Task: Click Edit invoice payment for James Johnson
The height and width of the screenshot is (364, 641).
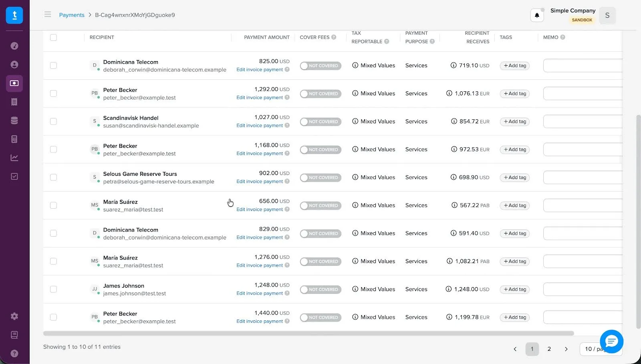Action: click(x=260, y=294)
